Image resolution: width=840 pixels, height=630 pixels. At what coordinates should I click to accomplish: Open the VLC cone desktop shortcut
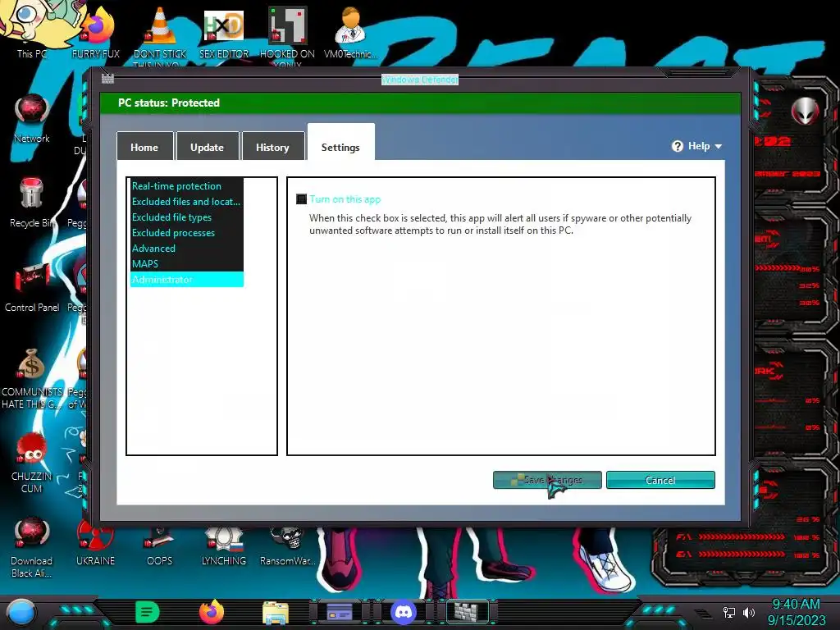tap(160, 32)
